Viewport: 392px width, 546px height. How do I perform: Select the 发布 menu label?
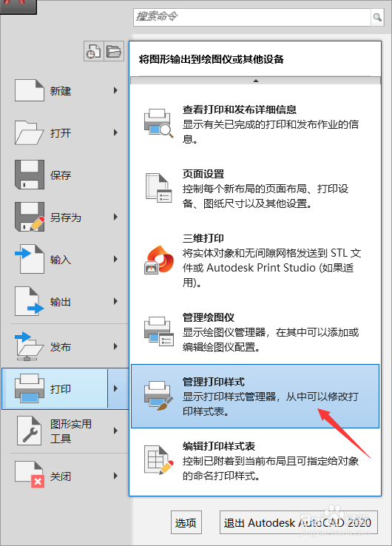coord(61,347)
